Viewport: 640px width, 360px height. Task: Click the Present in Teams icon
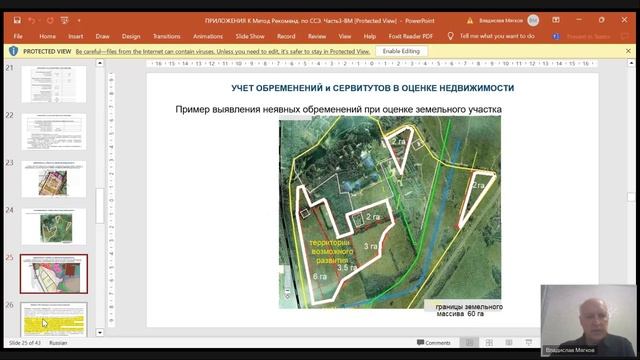tap(556, 36)
